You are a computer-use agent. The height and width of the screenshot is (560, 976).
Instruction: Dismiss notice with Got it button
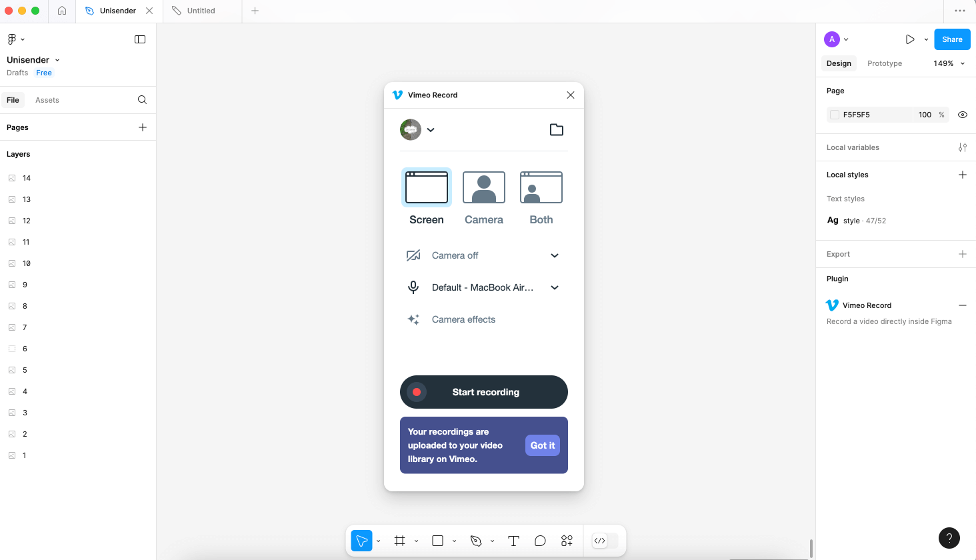coord(543,445)
